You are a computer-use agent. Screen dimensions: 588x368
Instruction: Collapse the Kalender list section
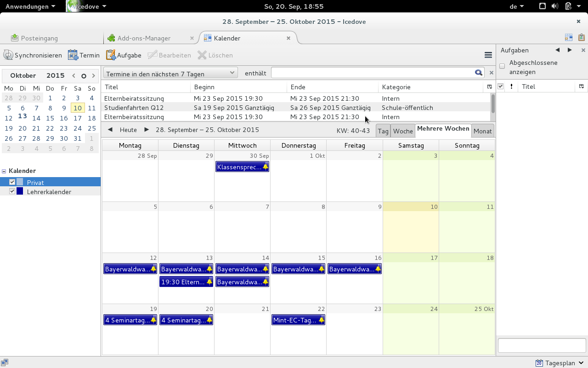(4, 171)
